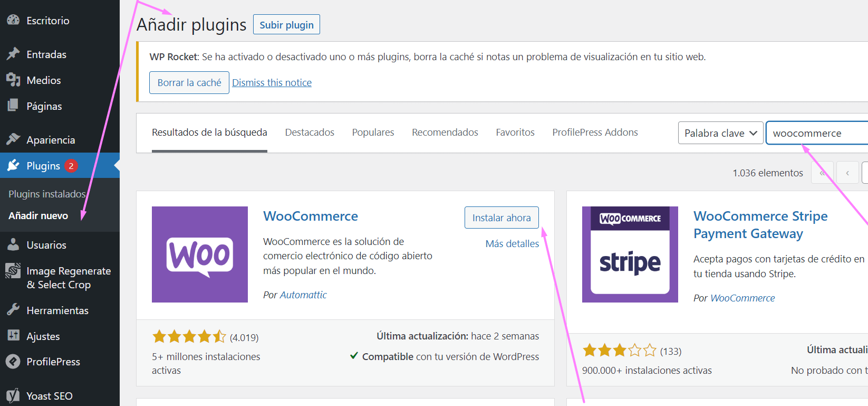Screen dimensions: 868x406
Task: Click the Ajustes settings icon
Action: 13,336
